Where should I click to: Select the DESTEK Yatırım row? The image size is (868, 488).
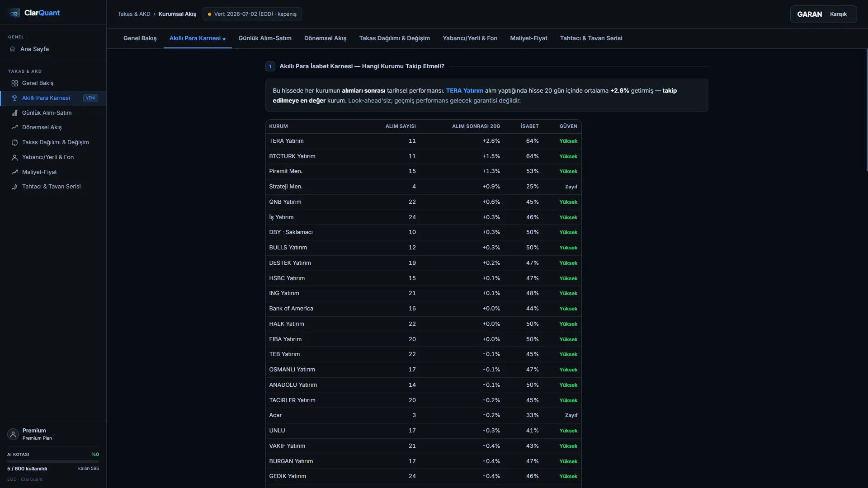pos(423,263)
